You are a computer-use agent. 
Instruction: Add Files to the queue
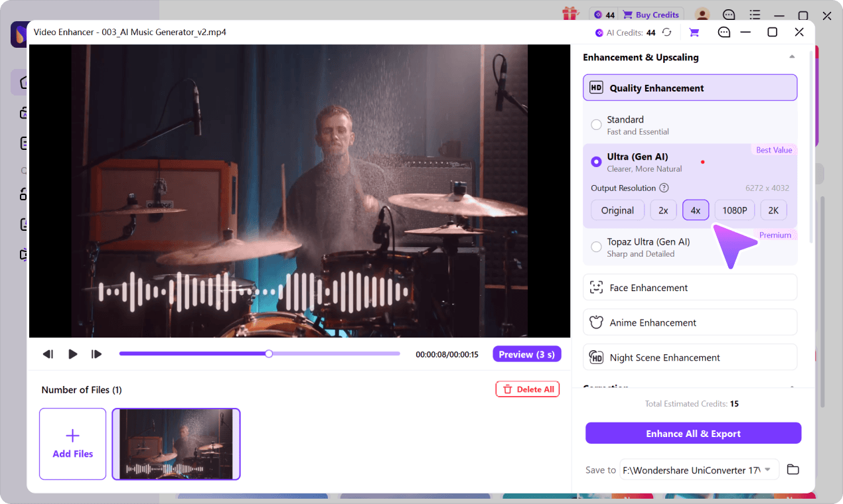point(73,444)
